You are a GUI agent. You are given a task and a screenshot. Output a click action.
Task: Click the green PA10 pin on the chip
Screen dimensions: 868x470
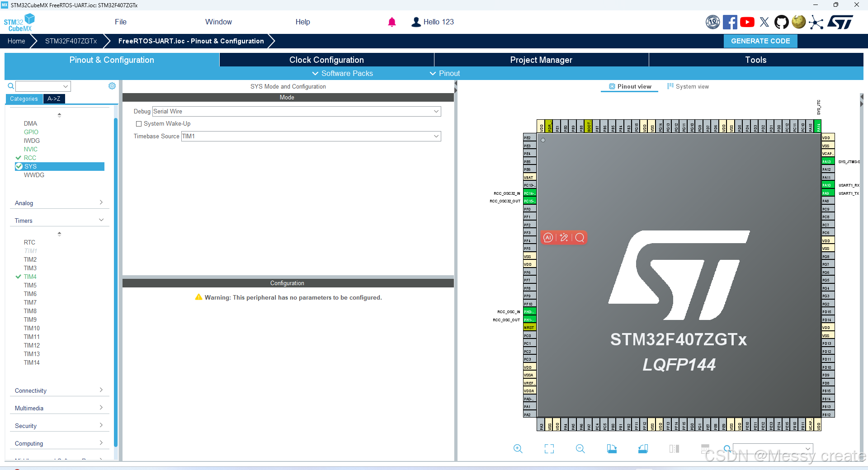(828, 185)
